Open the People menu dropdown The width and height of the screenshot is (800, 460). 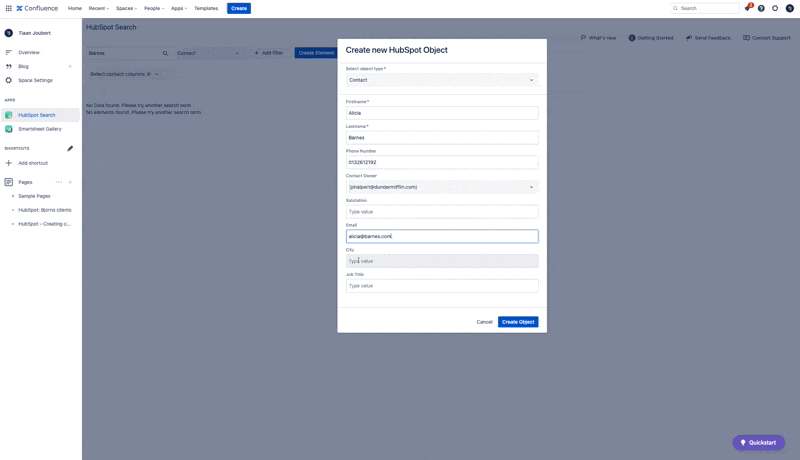tap(154, 8)
